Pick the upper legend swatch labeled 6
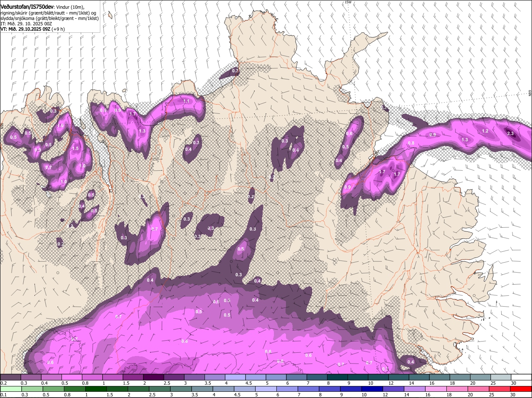This screenshot has width=532, height=398. (296, 377)
